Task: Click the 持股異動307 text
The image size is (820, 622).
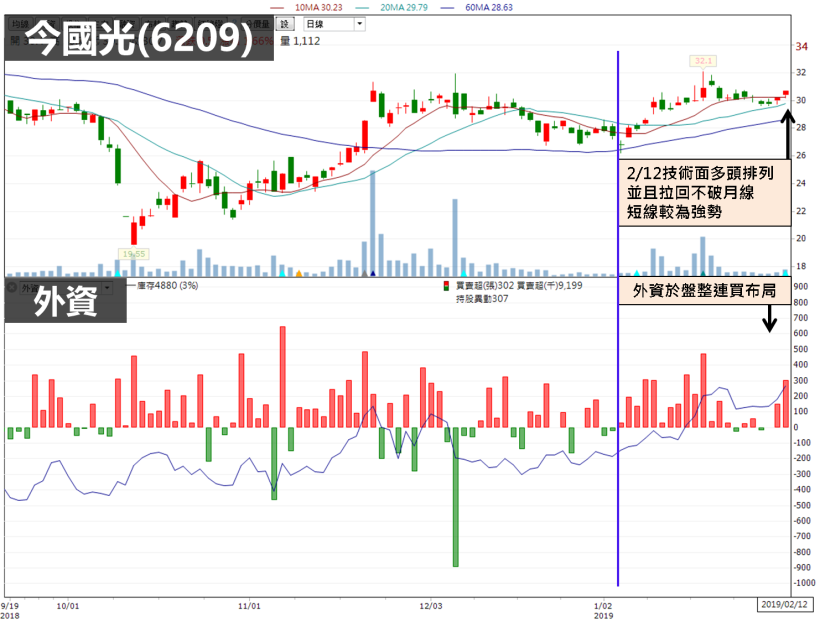Action: tap(482, 299)
